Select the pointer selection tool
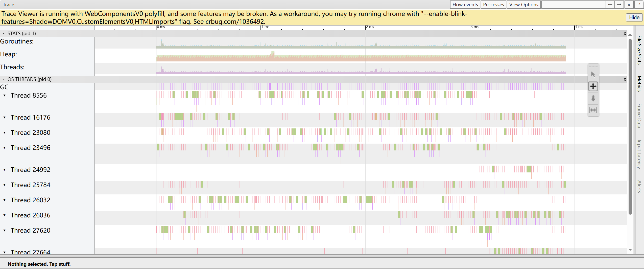 point(593,75)
